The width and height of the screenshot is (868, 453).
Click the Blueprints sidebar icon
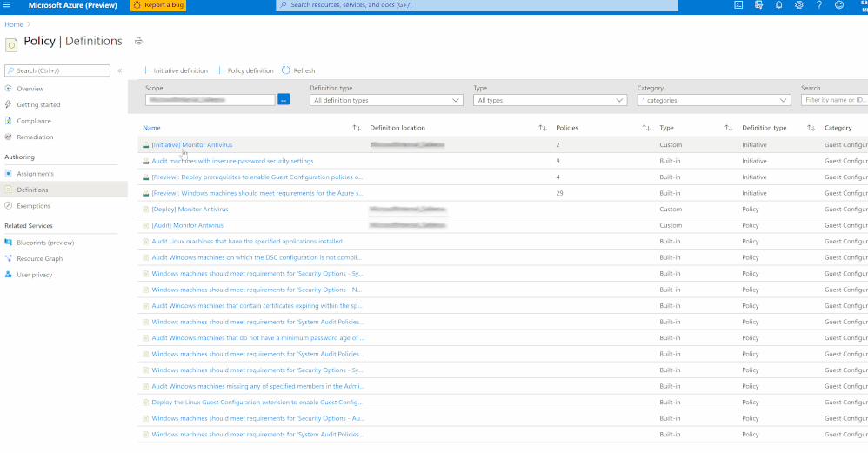[x=9, y=243]
